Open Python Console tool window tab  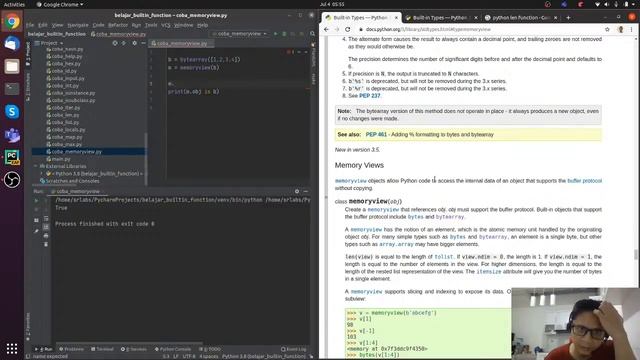pos(173,349)
